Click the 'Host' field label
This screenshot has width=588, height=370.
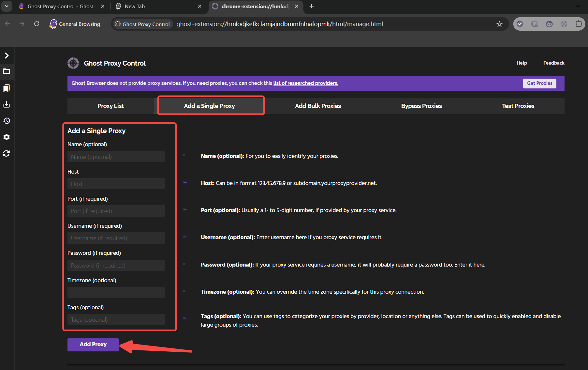tap(73, 172)
